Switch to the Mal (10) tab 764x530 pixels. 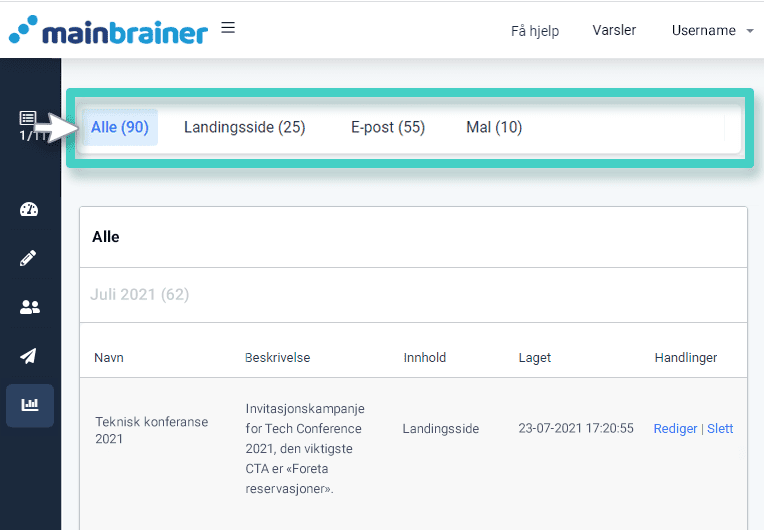click(x=494, y=127)
